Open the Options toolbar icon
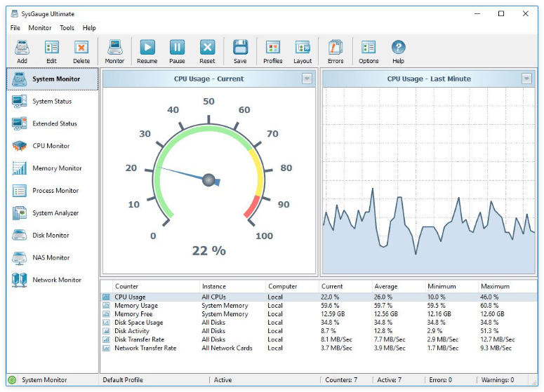 coord(369,52)
